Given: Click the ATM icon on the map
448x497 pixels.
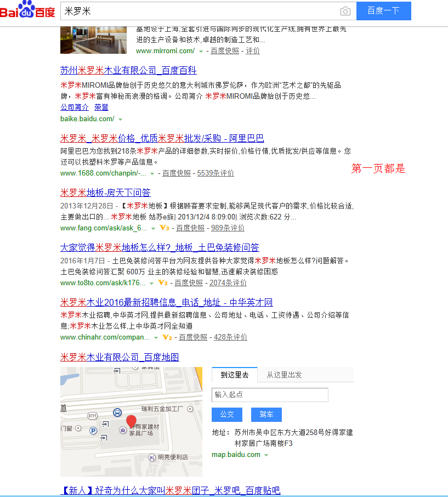Looking at the screenshot, I should tap(92, 416).
